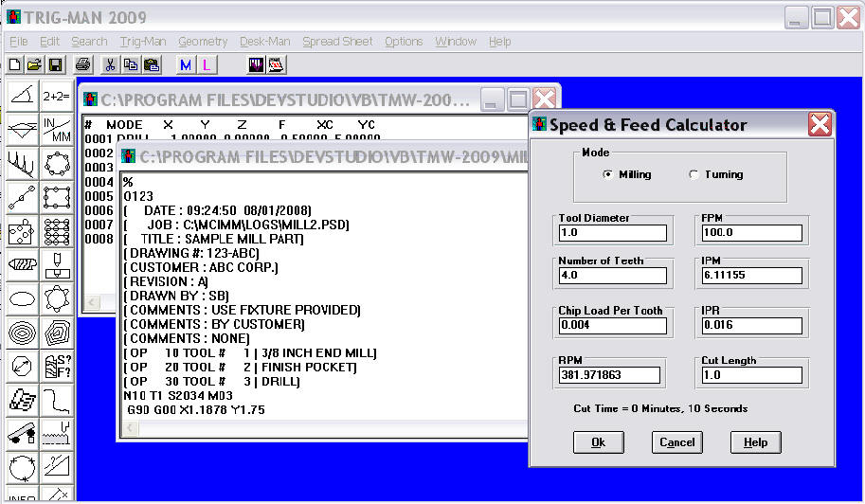Open the Help menu in menu bar
865x504 pixels.
[x=500, y=42]
